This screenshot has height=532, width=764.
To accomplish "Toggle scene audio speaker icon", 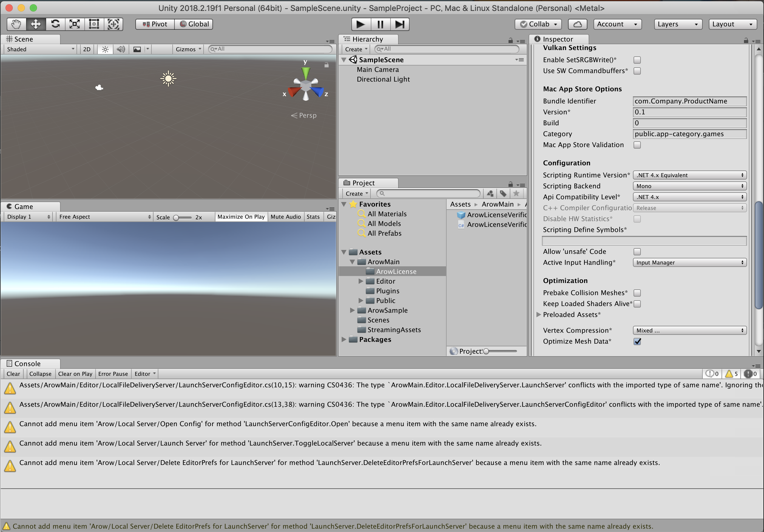I will [x=120, y=49].
